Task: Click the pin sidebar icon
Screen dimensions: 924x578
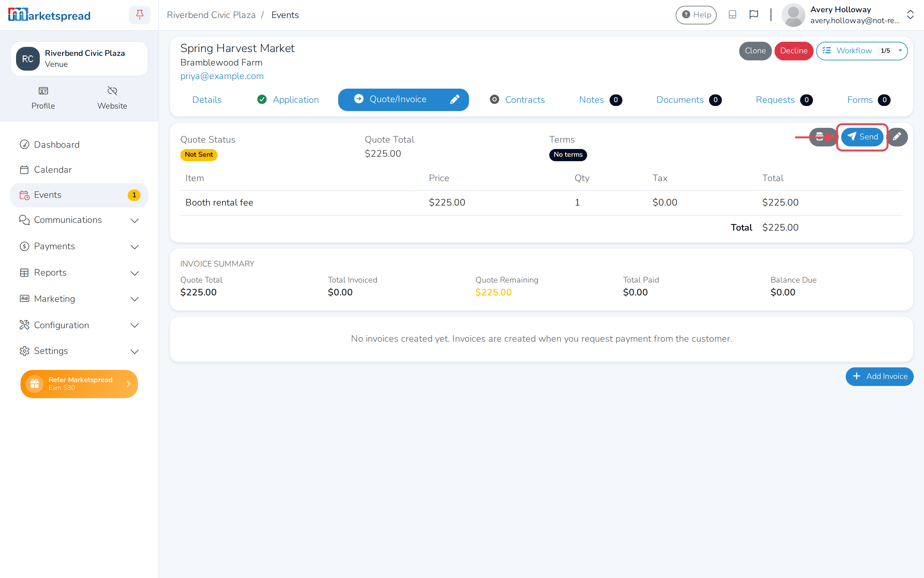Action: (x=140, y=15)
